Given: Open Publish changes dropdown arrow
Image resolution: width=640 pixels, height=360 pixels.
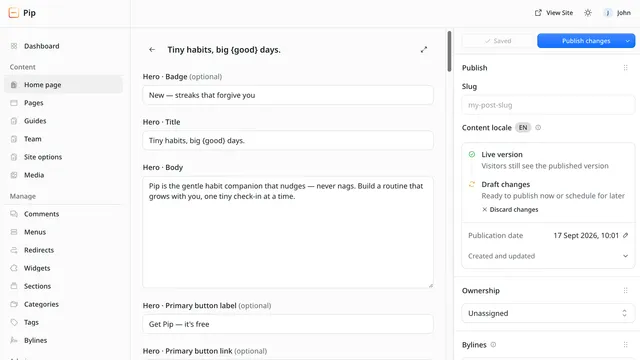Looking at the screenshot, I should [628, 41].
